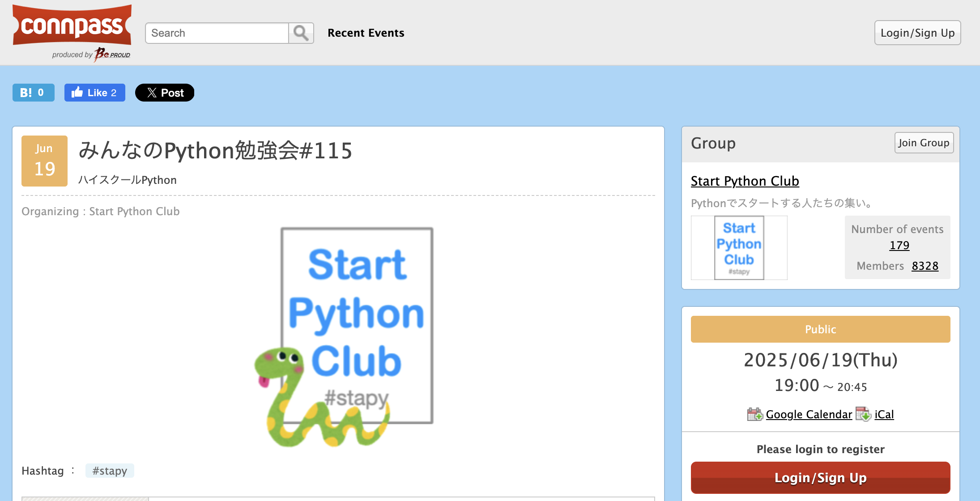Screen dimensions: 980x501
Task: Click the iCal download icon
Action: tap(863, 414)
